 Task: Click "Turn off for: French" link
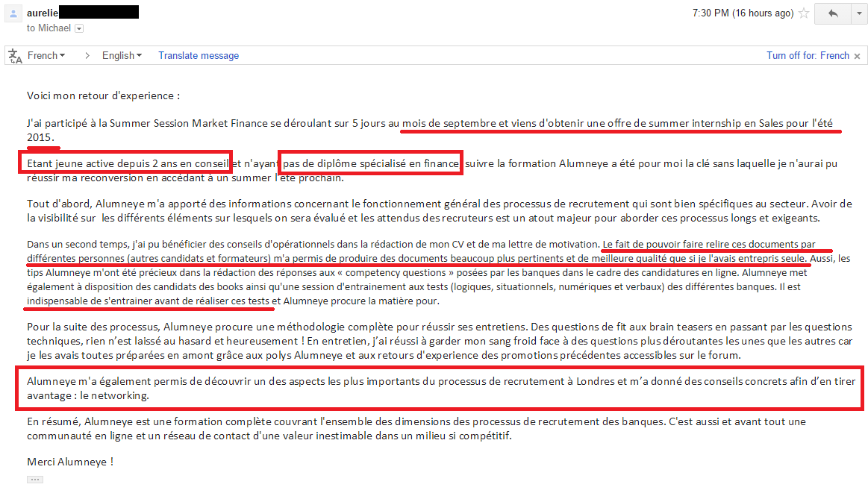coord(808,55)
